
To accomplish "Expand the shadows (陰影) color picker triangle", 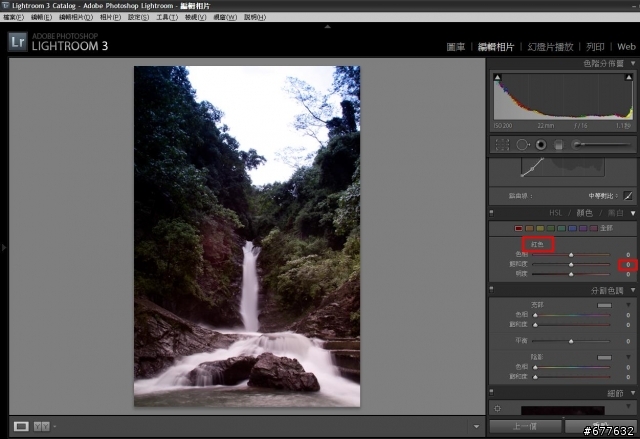I will click(x=628, y=357).
